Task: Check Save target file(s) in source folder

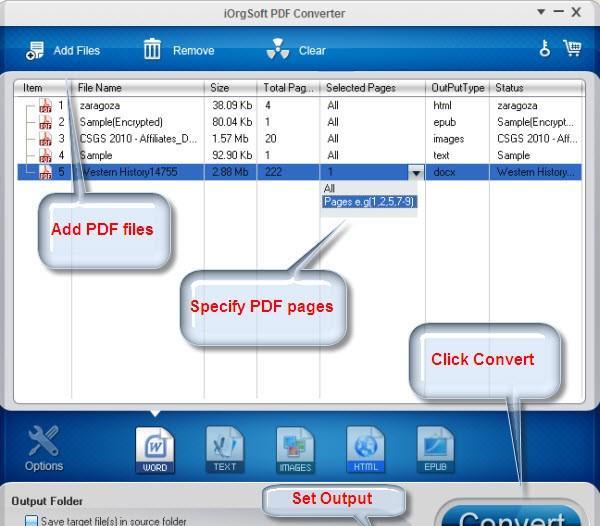Action: pyautogui.click(x=31, y=521)
